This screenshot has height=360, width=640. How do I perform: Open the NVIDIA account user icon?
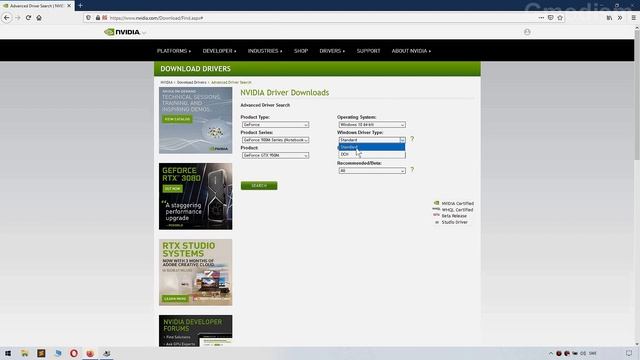point(527,32)
